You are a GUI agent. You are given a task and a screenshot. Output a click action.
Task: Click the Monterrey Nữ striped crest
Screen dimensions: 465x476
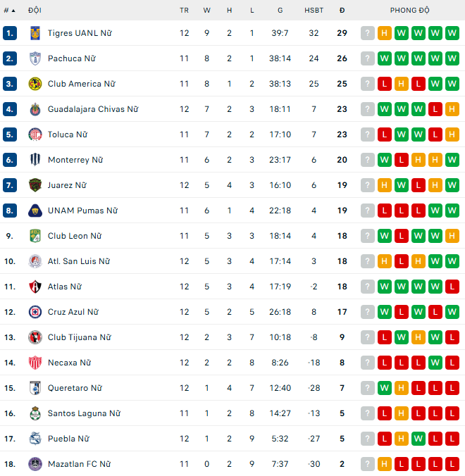pos(35,160)
